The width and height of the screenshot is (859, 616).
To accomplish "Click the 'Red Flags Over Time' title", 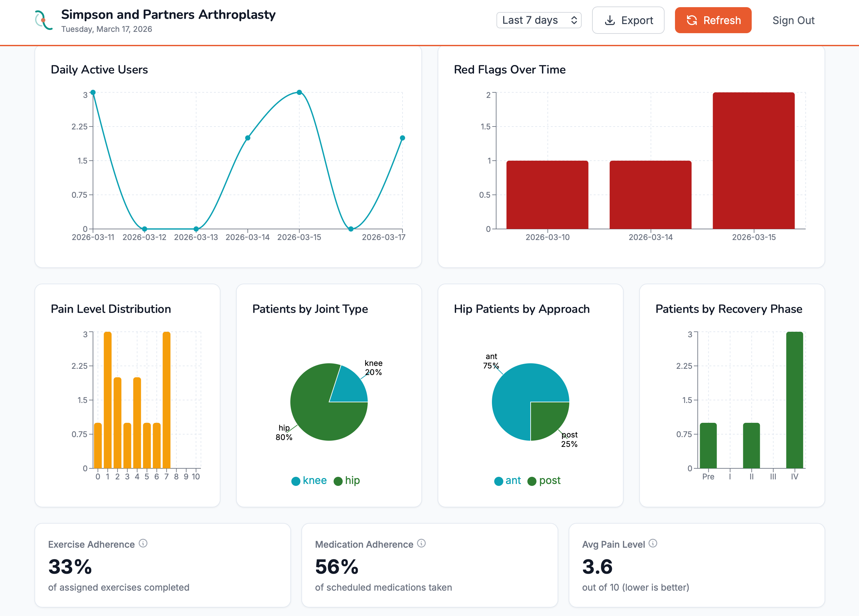I will (509, 69).
